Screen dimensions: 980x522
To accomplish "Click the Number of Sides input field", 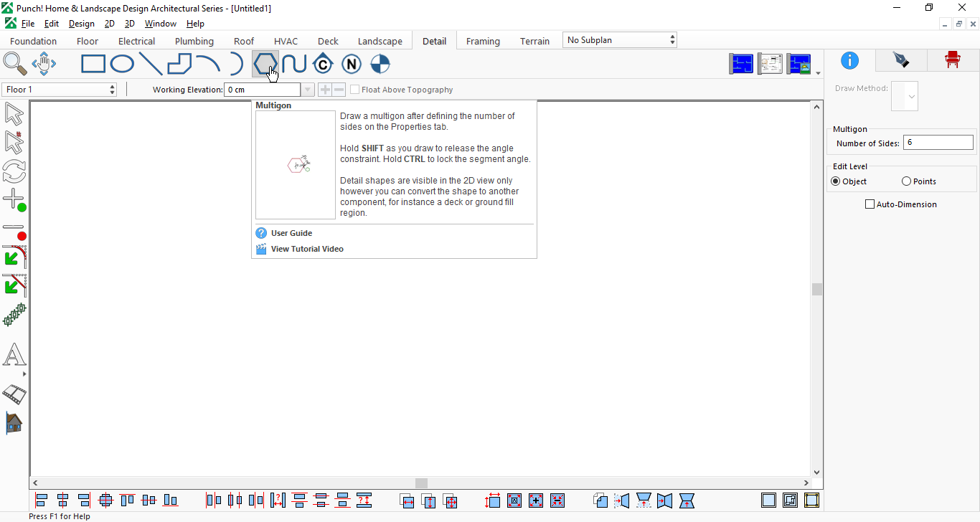I will [x=938, y=143].
